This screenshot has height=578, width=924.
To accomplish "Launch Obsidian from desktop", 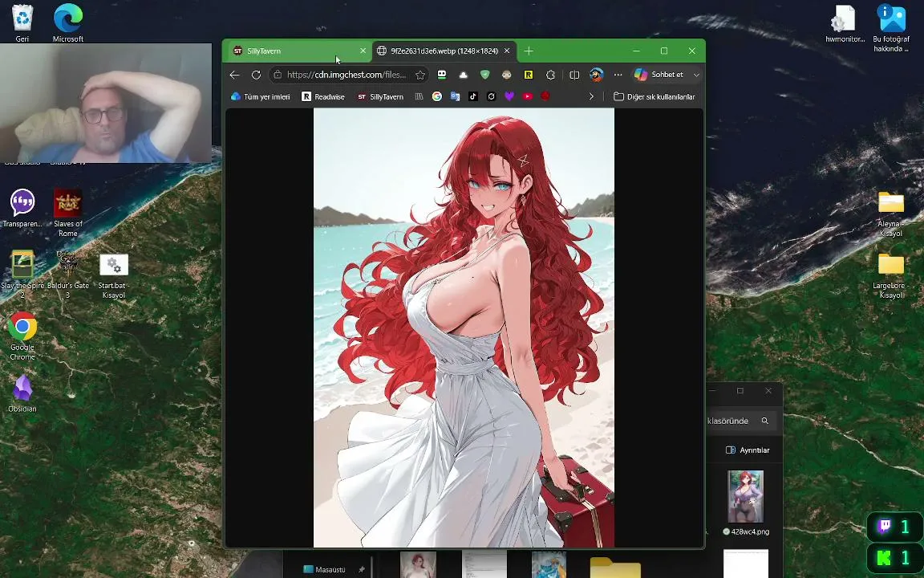I will (22, 393).
